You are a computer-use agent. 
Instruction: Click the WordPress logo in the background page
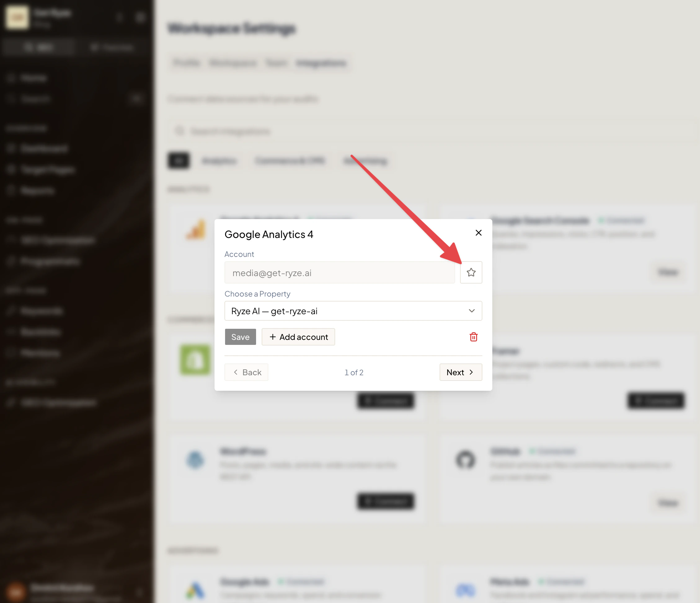(x=195, y=460)
